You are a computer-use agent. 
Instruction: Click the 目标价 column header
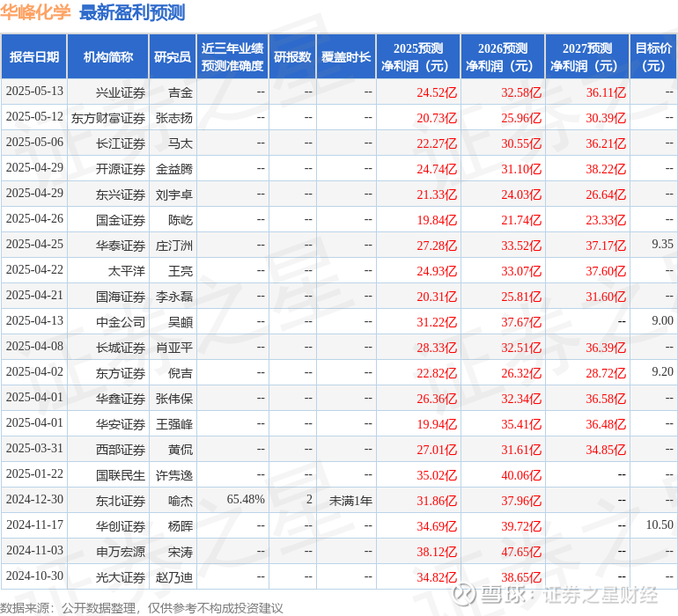(653, 56)
